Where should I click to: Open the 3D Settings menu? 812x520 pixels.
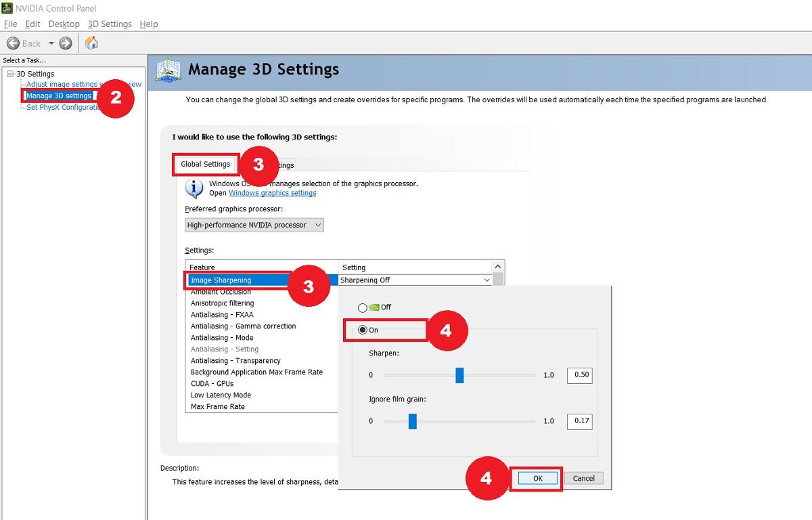click(x=110, y=24)
